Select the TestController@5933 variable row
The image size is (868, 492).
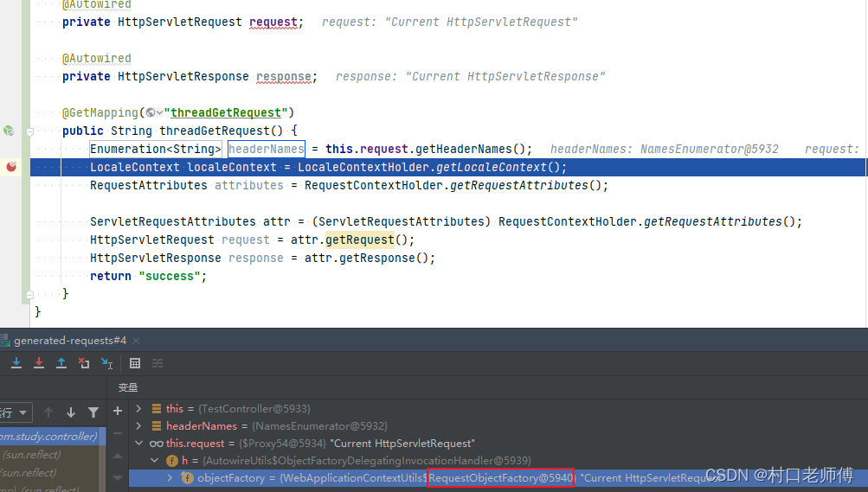coord(498,408)
